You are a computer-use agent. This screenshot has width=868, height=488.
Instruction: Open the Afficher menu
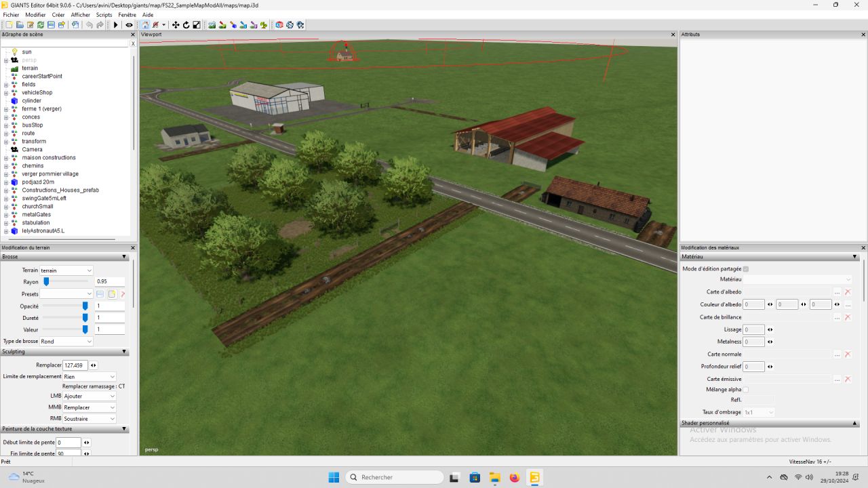pyautogui.click(x=81, y=14)
